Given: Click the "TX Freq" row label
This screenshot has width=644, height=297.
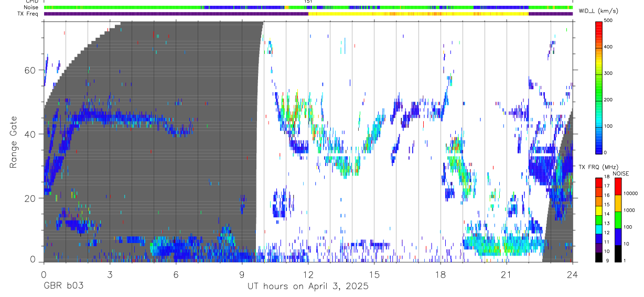Looking at the screenshot, I should point(28,14).
